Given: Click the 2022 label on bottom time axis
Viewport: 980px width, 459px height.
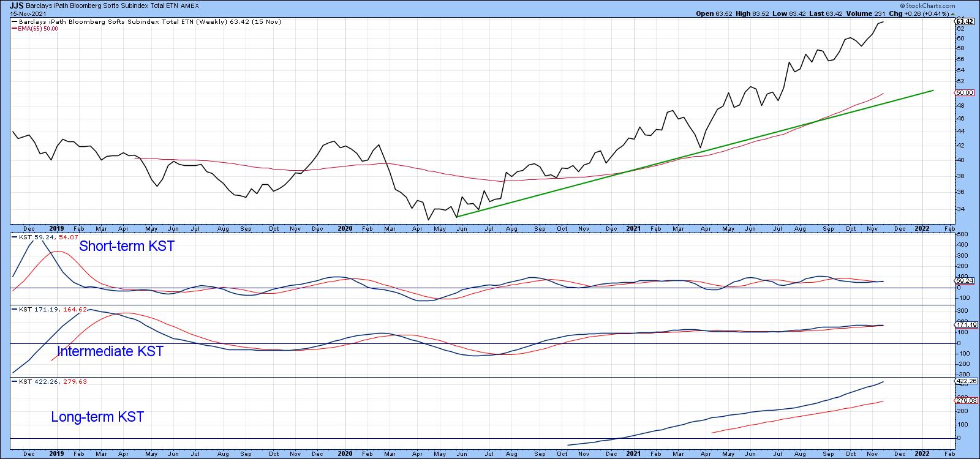Looking at the screenshot, I should [x=922, y=453].
